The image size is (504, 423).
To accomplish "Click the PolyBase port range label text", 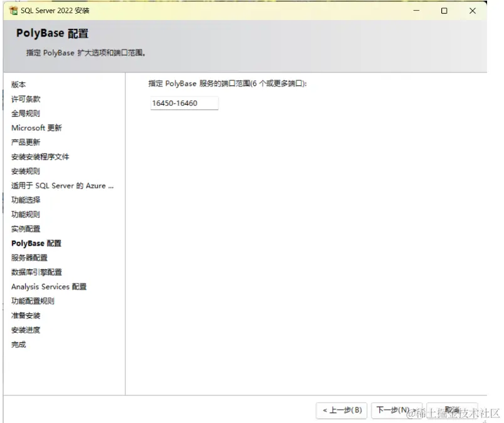I will coord(228,83).
